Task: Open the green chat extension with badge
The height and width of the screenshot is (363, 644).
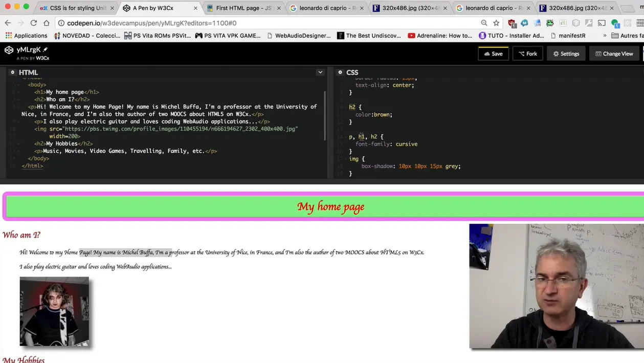Action: coord(615,23)
